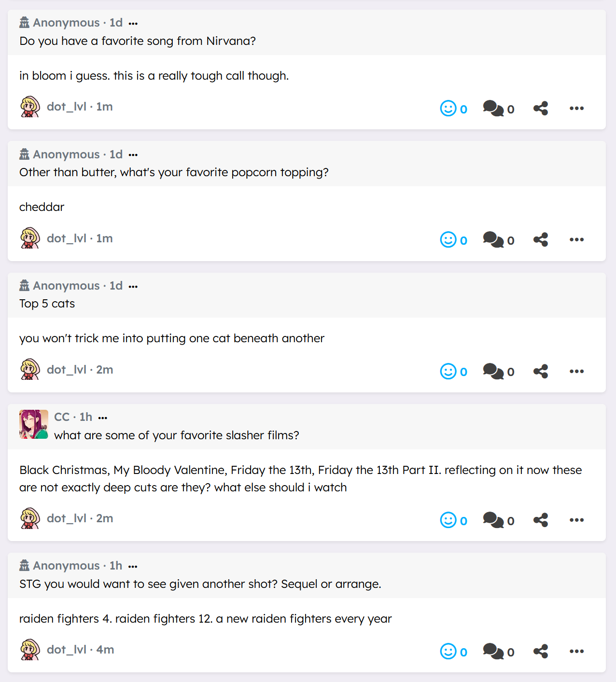Screen dimensions: 616x682
Task: Open small ellipsis menu beside Nirvana question
Action: tap(133, 24)
